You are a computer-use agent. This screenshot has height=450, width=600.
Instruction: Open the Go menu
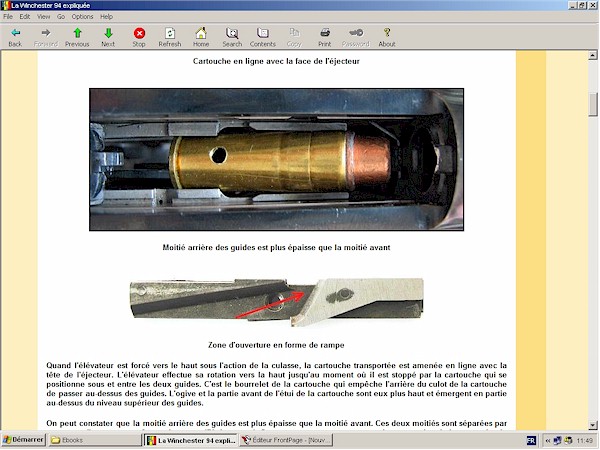pyautogui.click(x=61, y=17)
